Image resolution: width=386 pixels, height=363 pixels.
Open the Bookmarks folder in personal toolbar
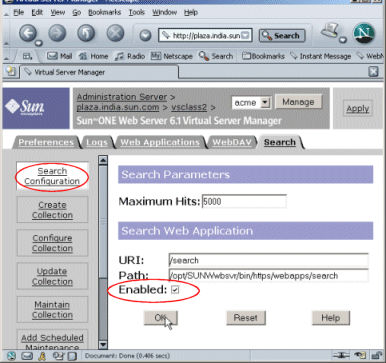(x=263, y=56)
